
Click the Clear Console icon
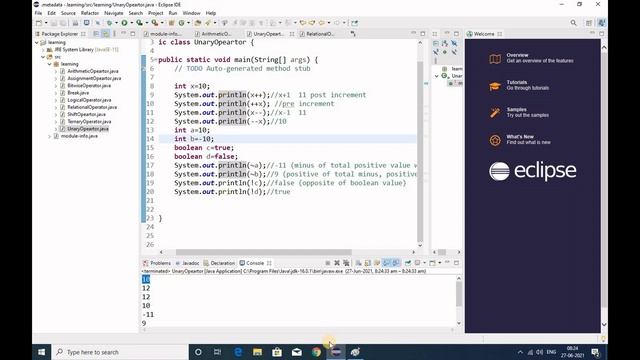tap(359, 263)
